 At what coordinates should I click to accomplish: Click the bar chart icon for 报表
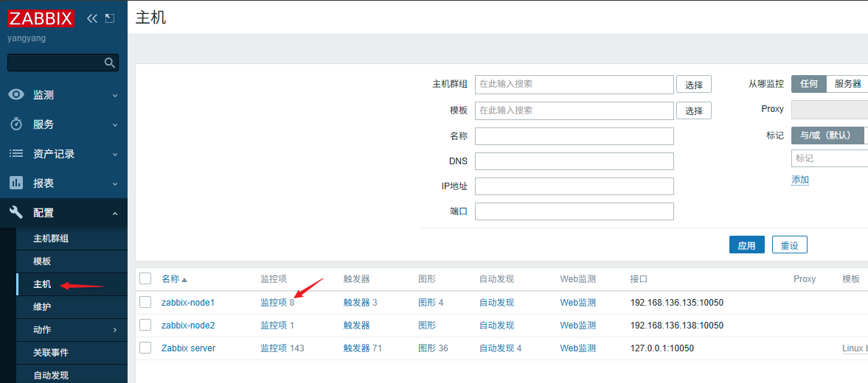(x=17, y=183)
